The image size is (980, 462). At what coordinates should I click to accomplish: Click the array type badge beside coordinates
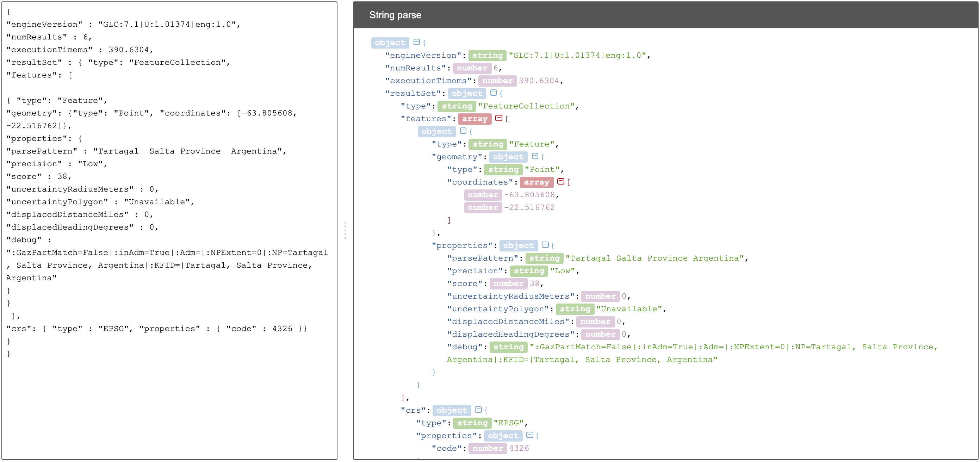pos(536,182)
